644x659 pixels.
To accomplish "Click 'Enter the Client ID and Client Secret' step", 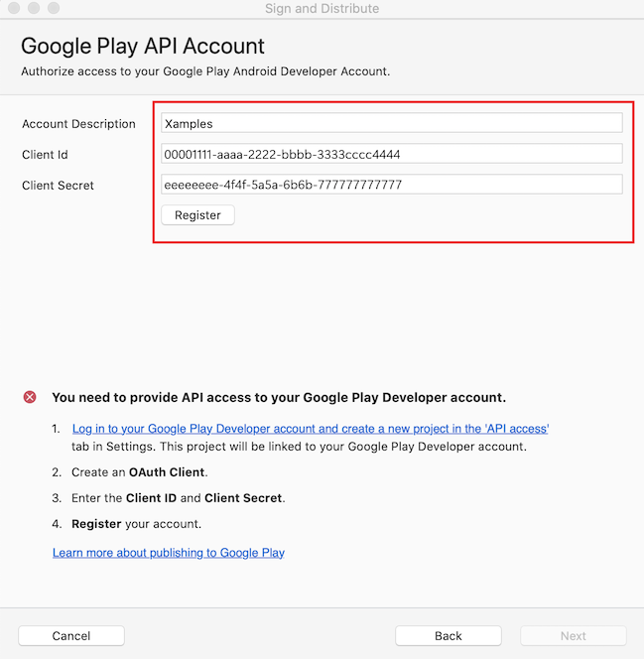I will (179, 498).
